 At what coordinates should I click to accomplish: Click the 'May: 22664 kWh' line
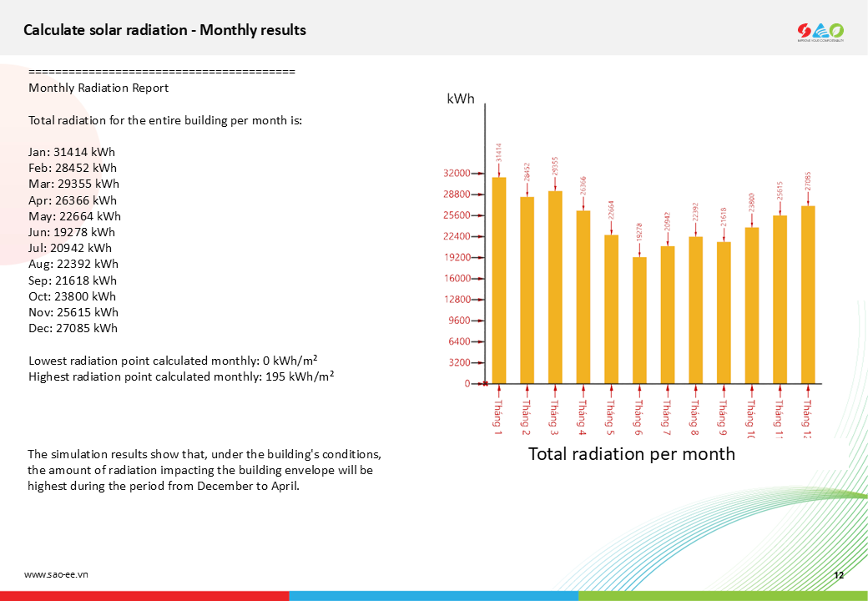(x=74, y=216)
